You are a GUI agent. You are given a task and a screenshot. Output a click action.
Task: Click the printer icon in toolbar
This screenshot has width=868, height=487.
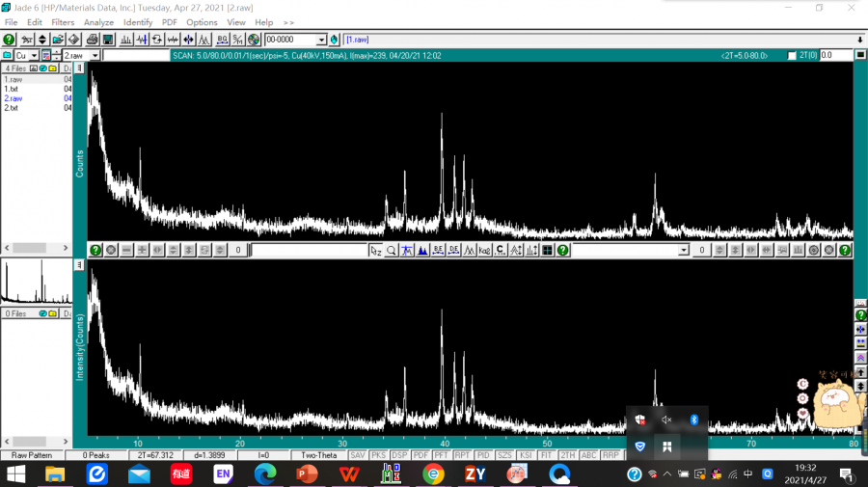[92, 40]
